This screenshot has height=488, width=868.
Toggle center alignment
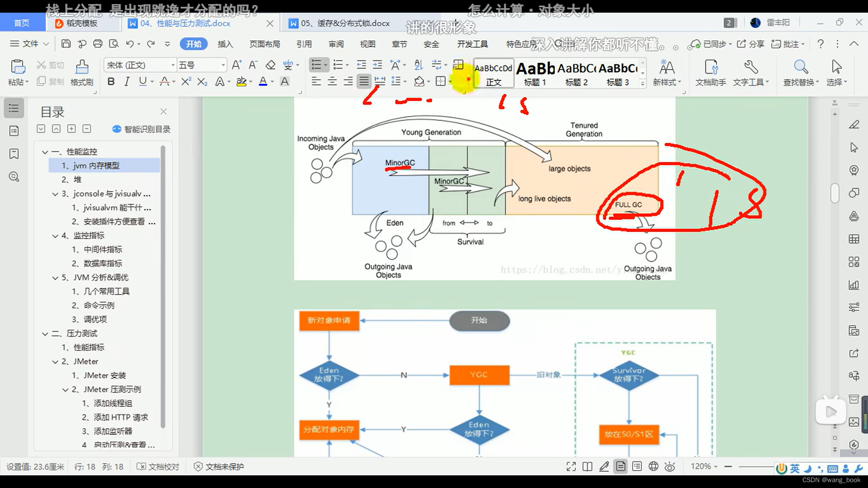pos(332,82)
